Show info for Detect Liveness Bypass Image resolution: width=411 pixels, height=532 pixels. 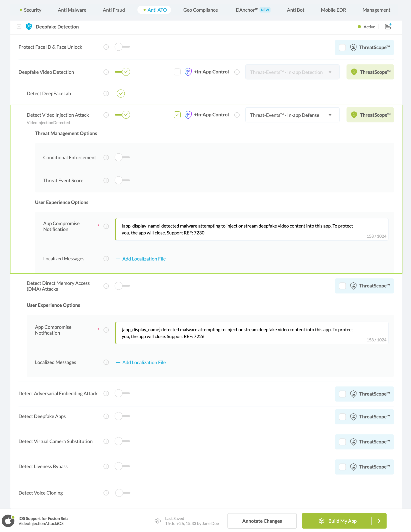click(106, 467)
